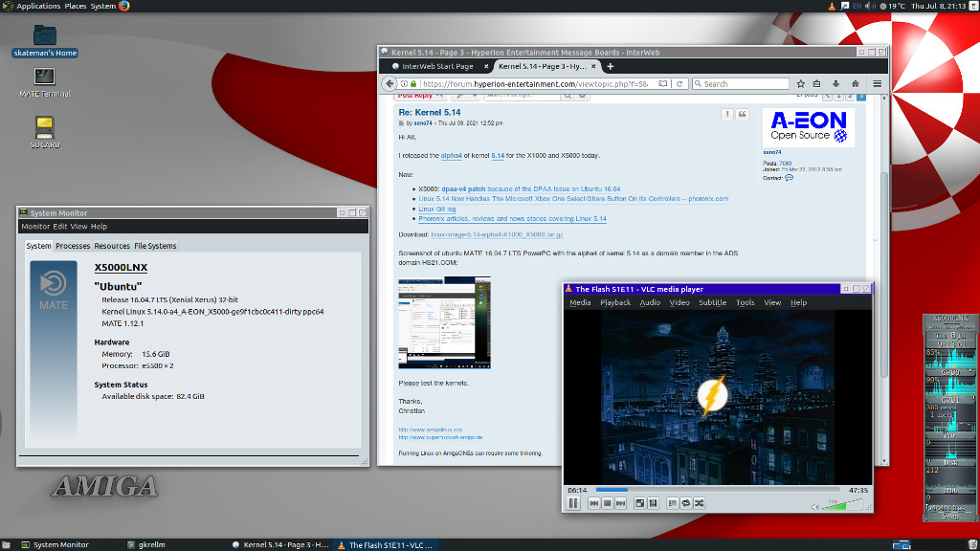Reload the forum page
The height and width of the screenshot is (551, 980).
[x=679, y=84]
